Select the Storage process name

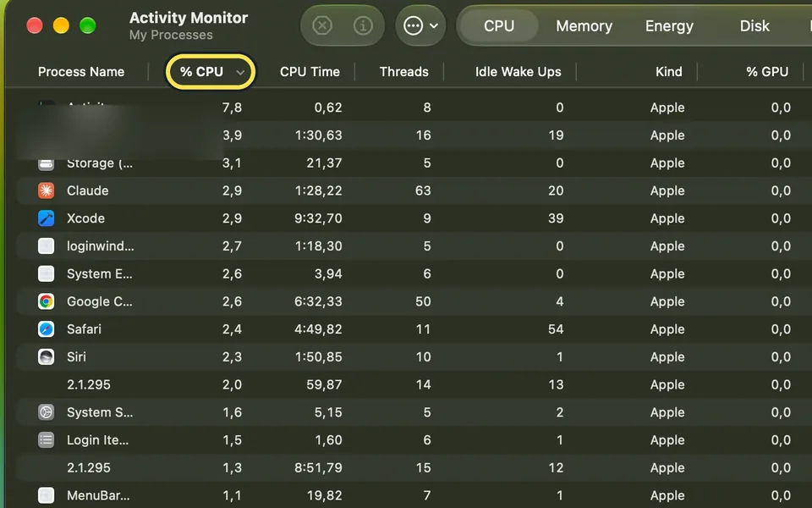coord(100,163)
